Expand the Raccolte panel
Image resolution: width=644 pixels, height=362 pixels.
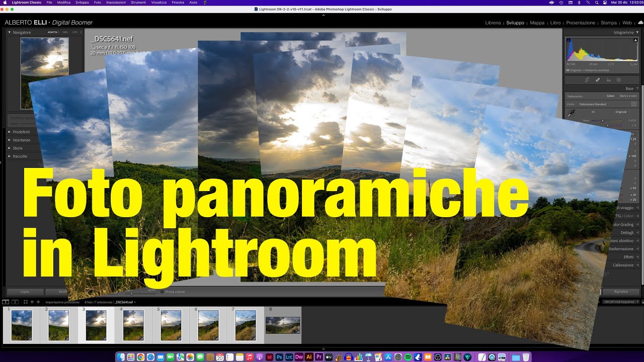click(9, 156)
